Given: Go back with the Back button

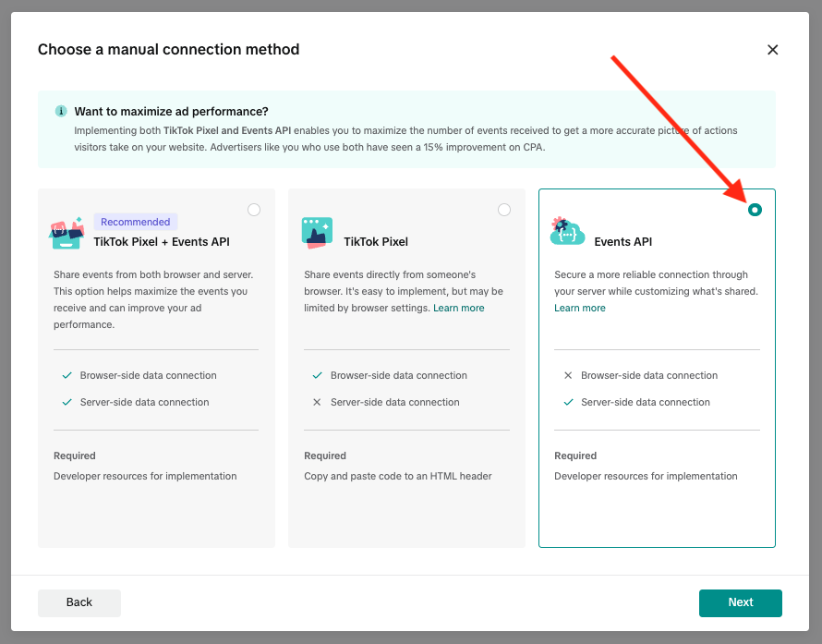Looking at the screenshot, I should tap(79, 602).
